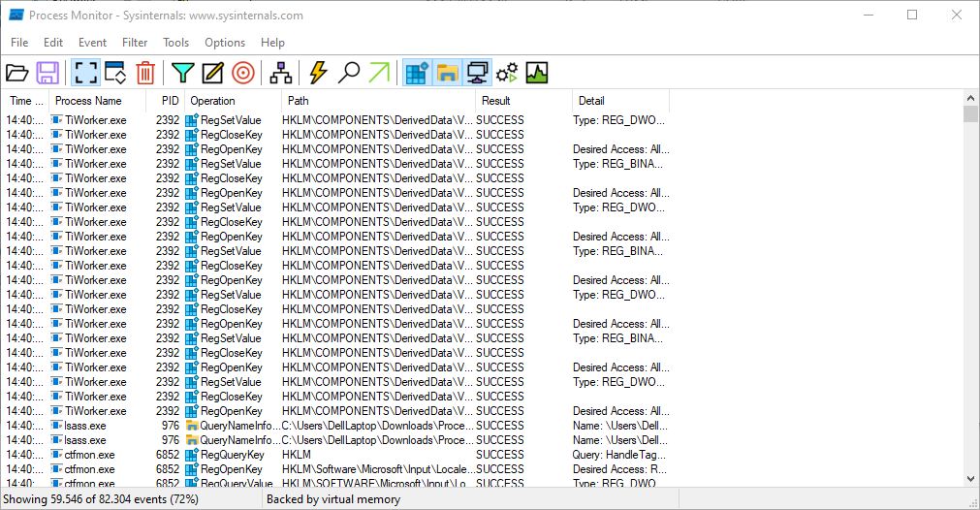Open the Edit menu
Viewport: 980px width, 510px height.
point(53,43)
